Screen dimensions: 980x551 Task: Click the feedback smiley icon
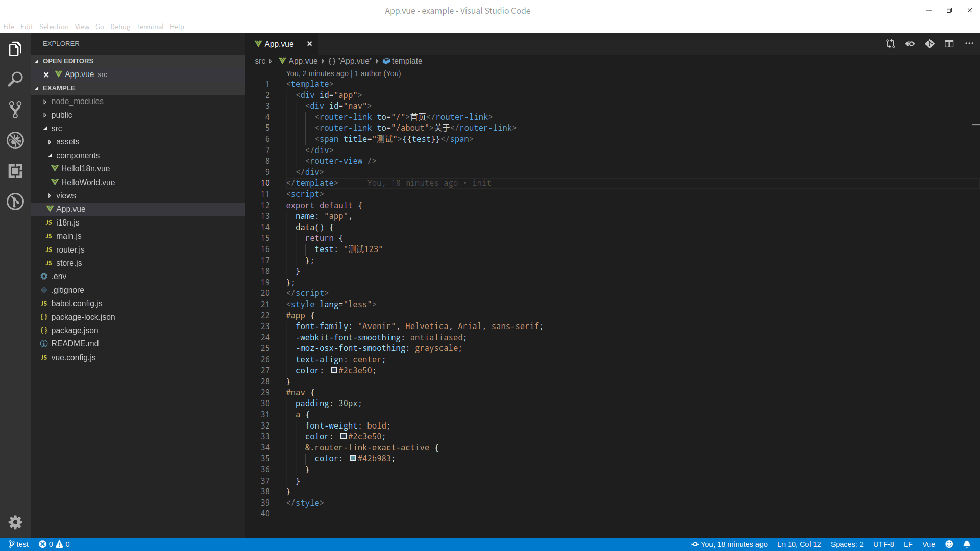(x=949, y=544)
